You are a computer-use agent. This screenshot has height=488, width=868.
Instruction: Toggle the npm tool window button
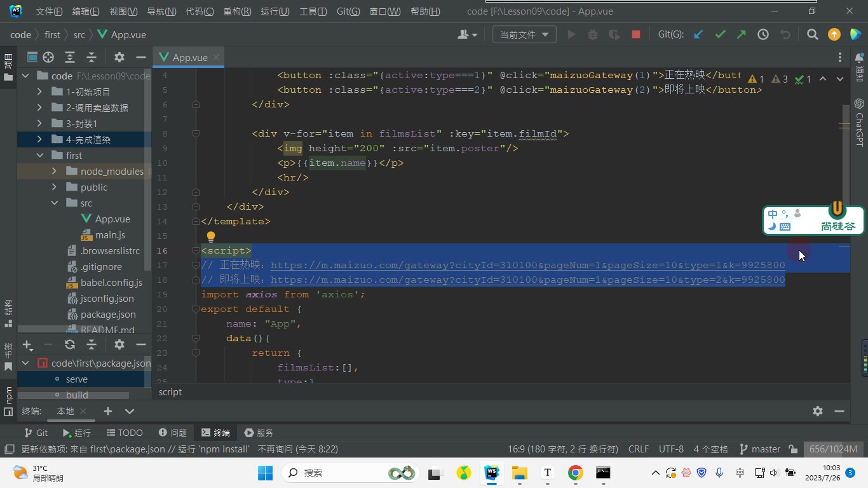(x=8, y=400)
